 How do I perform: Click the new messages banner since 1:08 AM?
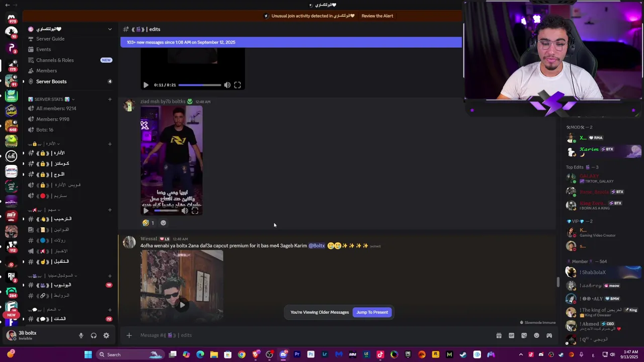(291, 42)
